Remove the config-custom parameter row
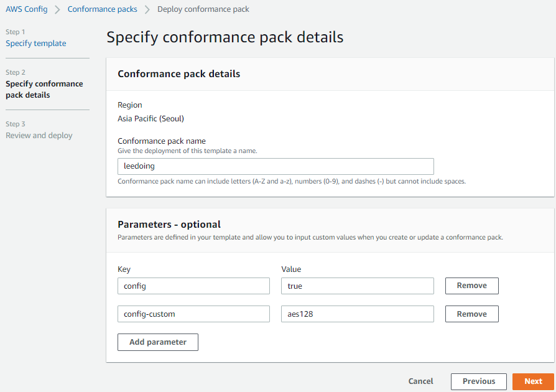Viewport: 556px width, 392px height. tap(472, 314)
